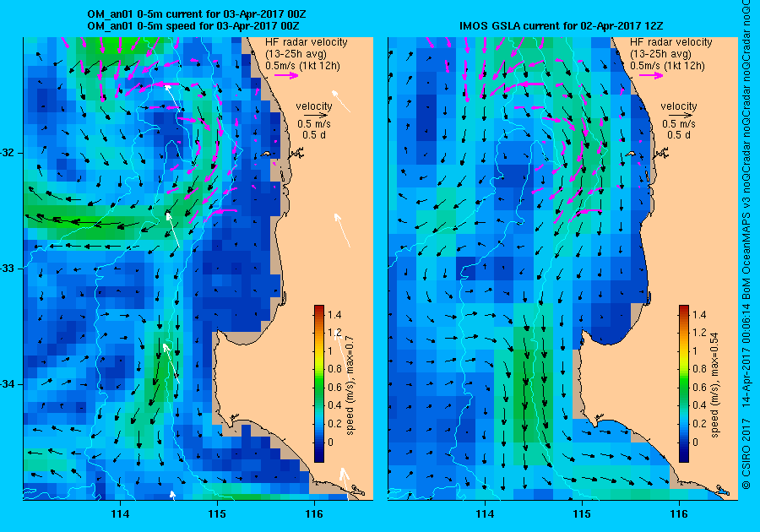Click 'HF radar velocity' label in the right map
The height and width of the screenshot is (532, 760).
(671, 42)
